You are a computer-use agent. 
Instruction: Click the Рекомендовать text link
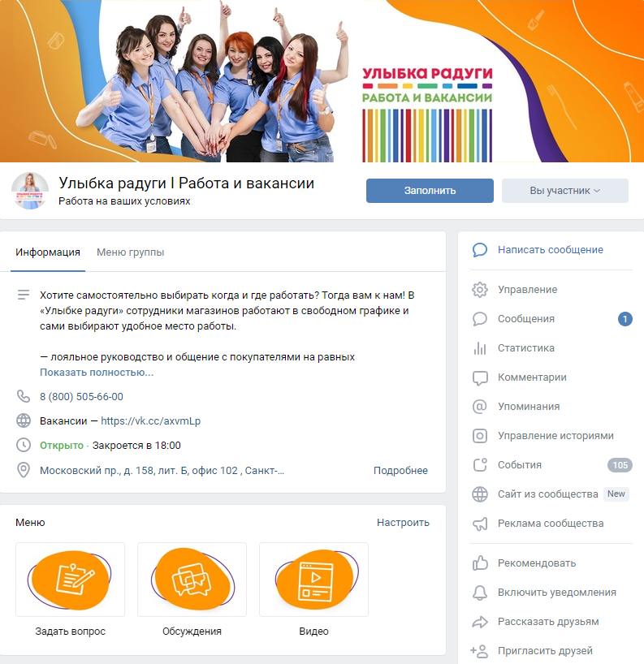tap(537, 563)
